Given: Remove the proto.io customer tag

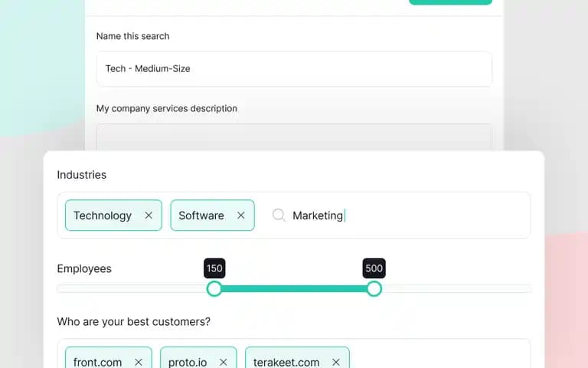Looking at the screenshot, I should 223,362.
